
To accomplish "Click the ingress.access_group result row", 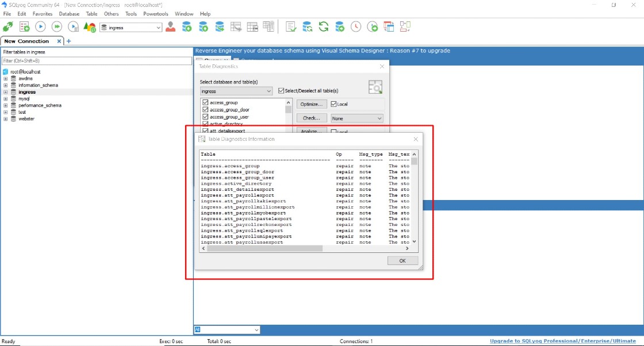I will pyautogui.click(x=305, y=166).
